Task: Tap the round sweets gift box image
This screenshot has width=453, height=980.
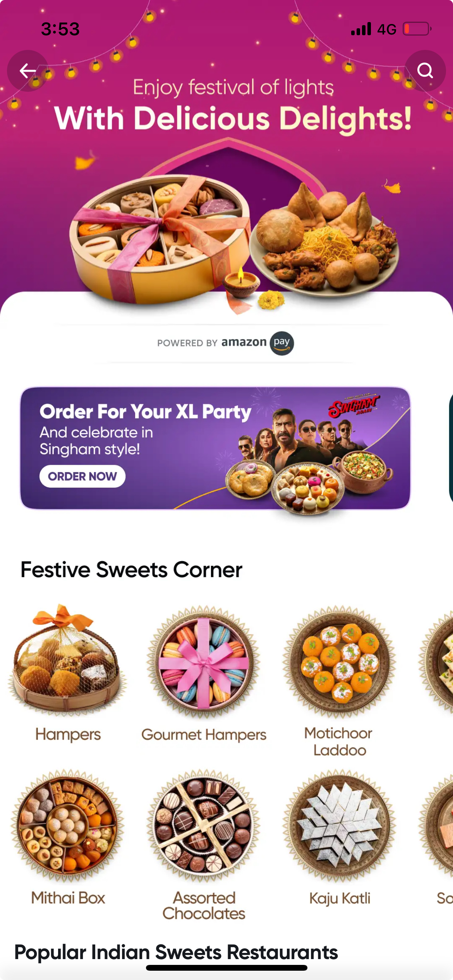Action: 160,239
